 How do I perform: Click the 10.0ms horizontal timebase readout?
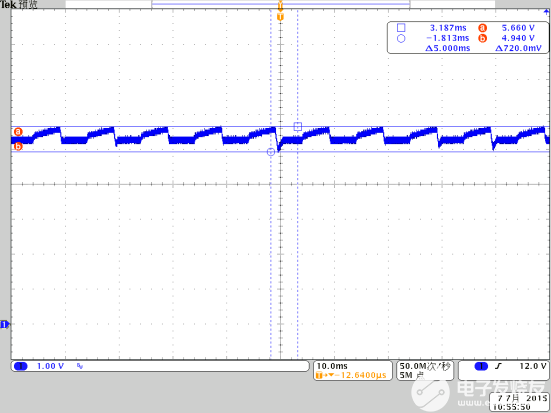pyautogui.click(x=332, y=366)
